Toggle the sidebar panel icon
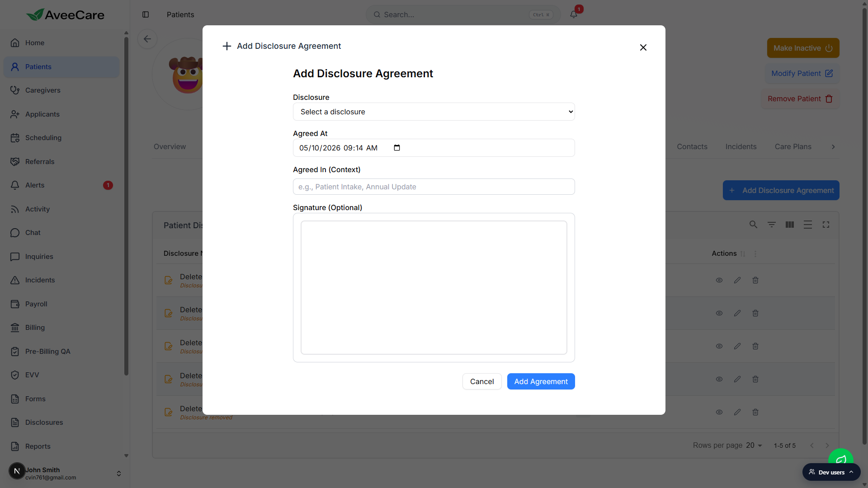868x488 pixels. coord(146,14)
